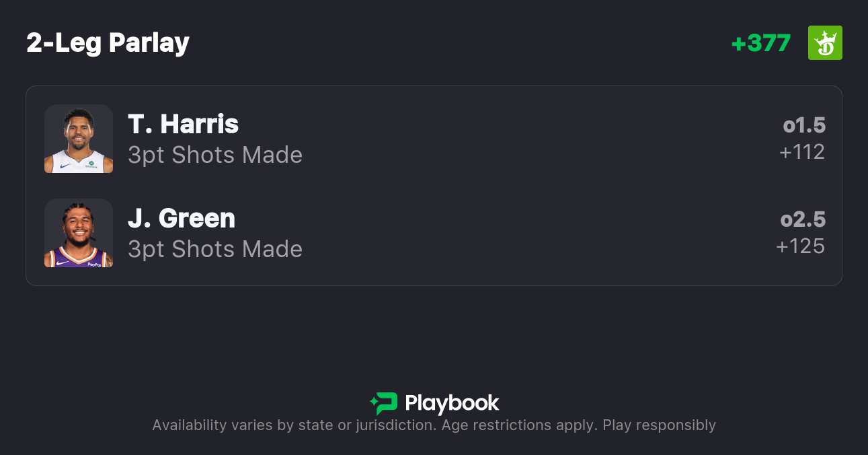Click the +125 leg odds
The height and width of the screenshot is (455, 868).
(800, 246)
